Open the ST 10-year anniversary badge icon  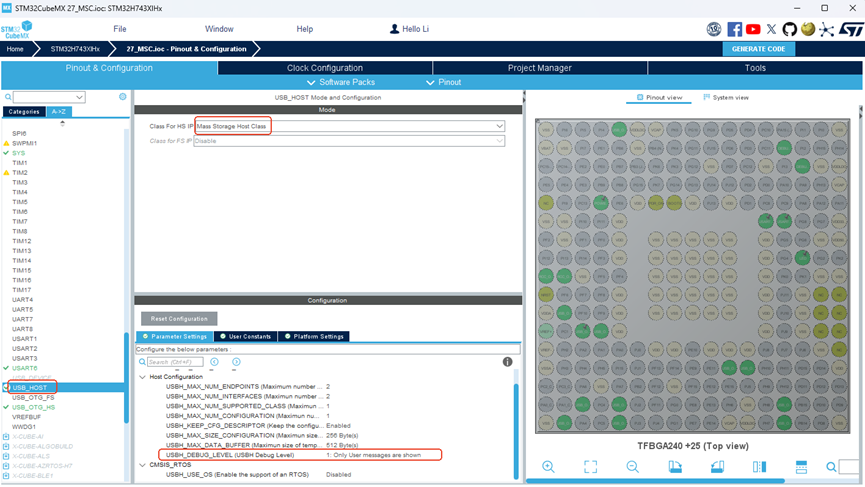[714, 29]
